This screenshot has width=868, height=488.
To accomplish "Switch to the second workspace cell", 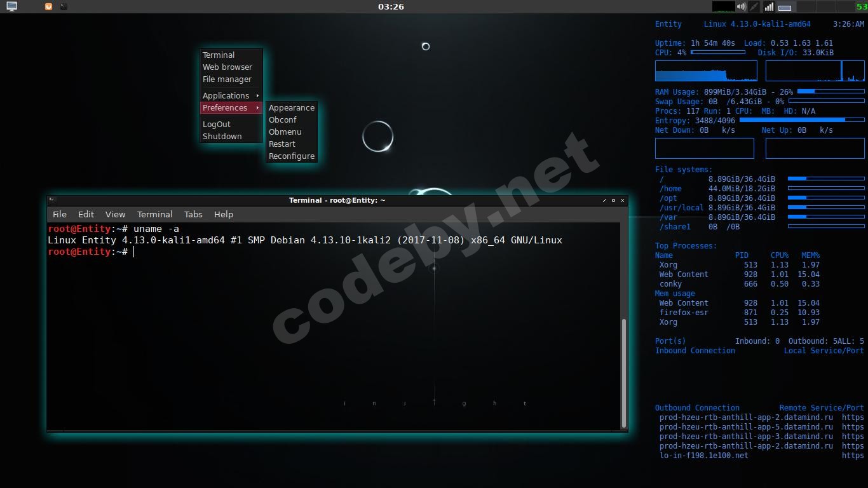I will coord(806,7).
